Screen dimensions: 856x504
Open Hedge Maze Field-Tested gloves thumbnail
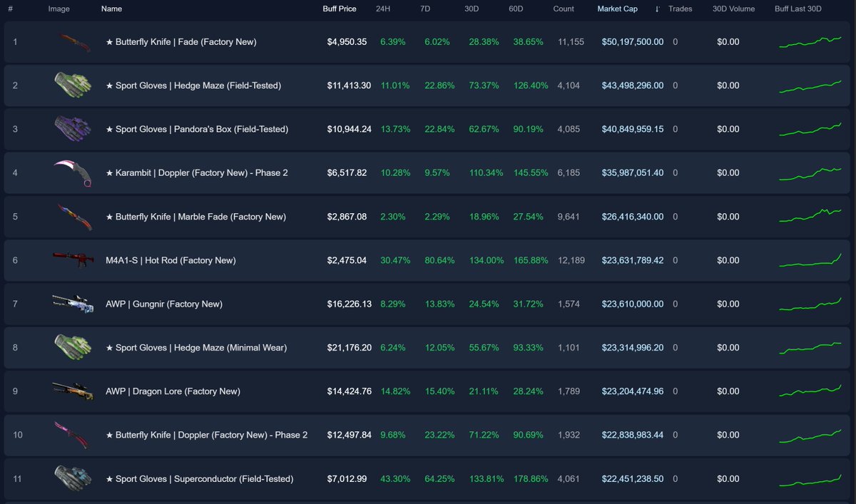point(72,86)
